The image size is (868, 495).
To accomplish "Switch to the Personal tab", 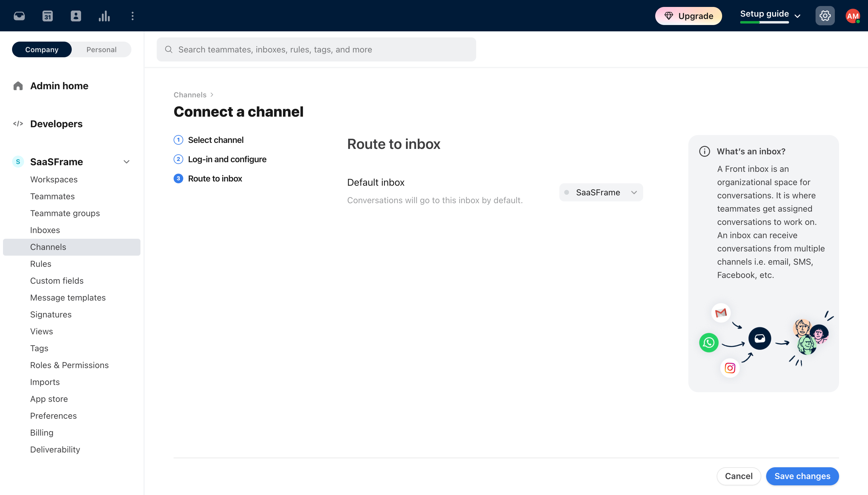I will [x=101, y=50].
